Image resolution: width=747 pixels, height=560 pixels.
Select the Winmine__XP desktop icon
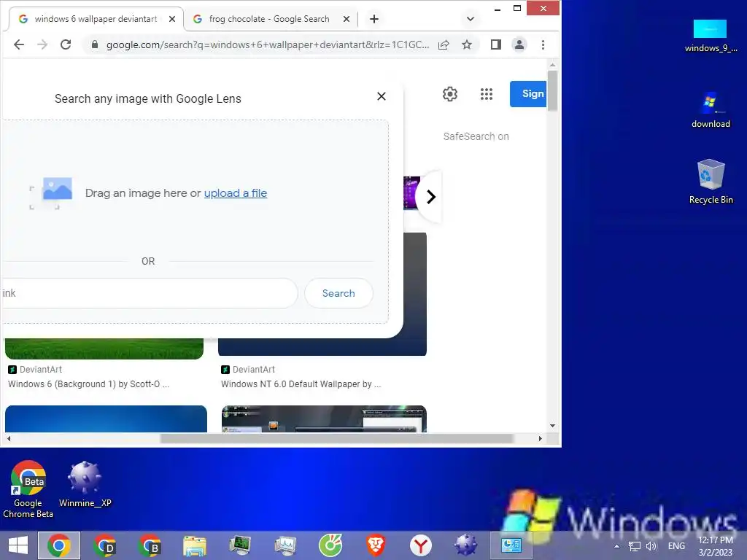(85, 484)
